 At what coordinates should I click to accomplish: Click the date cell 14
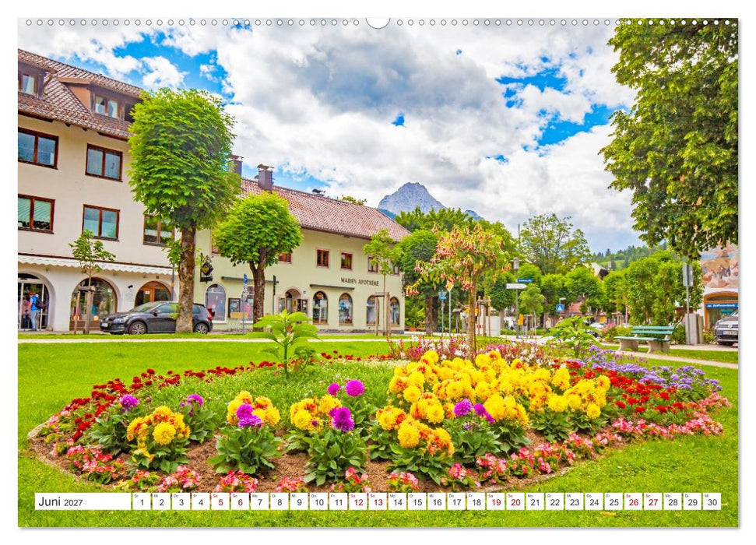[x=397, y=501]
